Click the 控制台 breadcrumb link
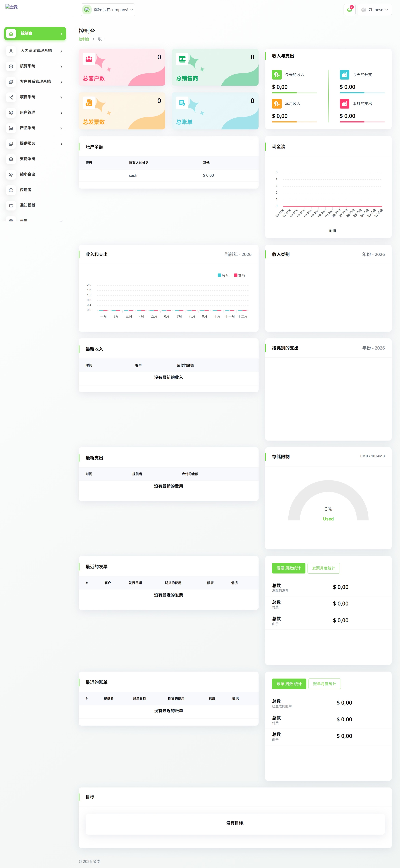 pos(84,39)
